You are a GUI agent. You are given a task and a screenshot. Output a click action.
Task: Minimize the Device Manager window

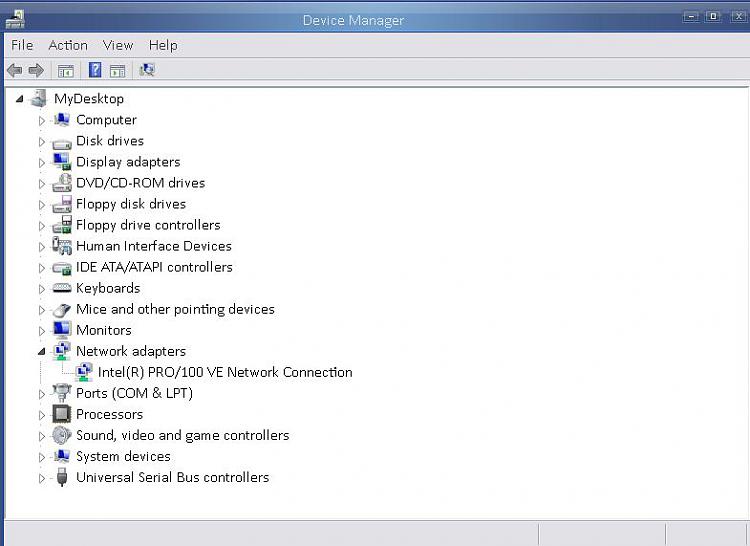click(691, 17)
